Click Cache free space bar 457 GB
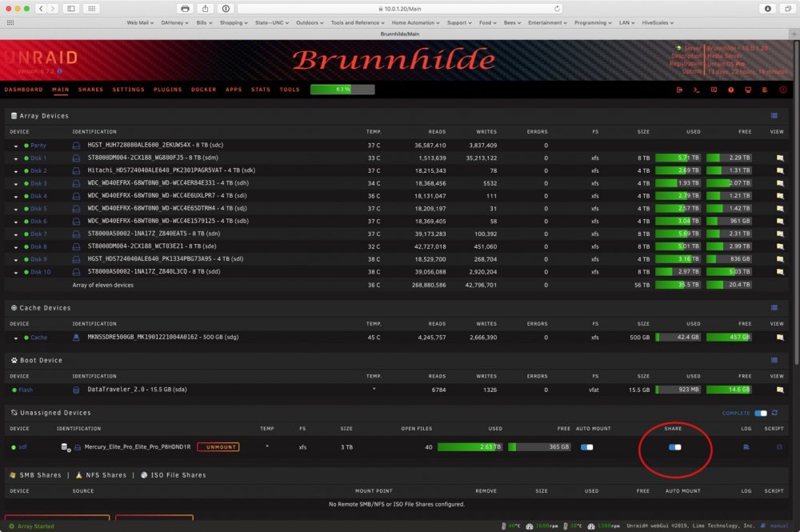The width and height of the screenshot is (800, 532). point(729,337)
